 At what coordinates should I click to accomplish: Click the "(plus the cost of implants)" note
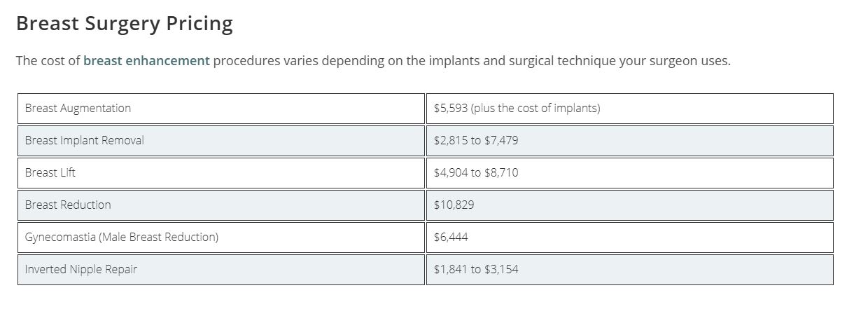click(x=535, y=109)
